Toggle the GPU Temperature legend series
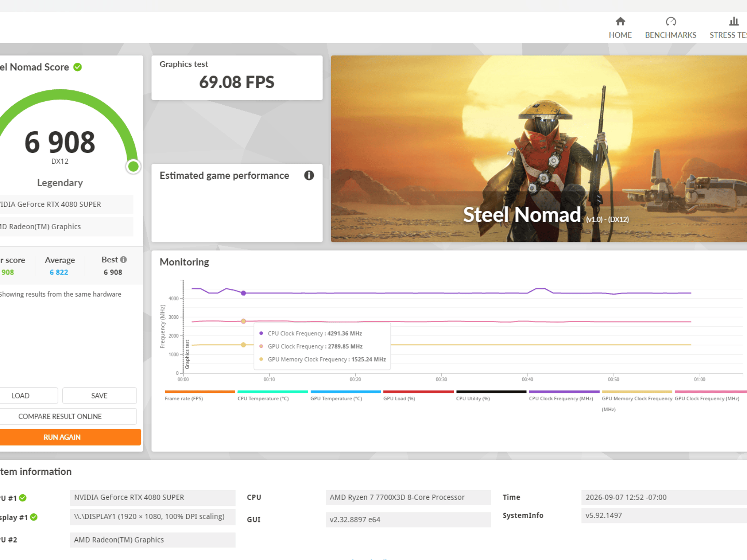 click(x=345, y=396)
